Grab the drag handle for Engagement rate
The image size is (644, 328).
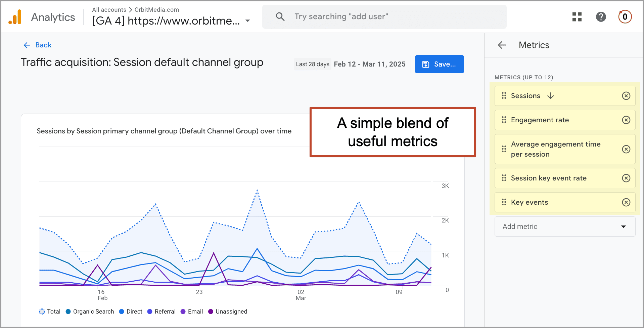pos(504,120)
